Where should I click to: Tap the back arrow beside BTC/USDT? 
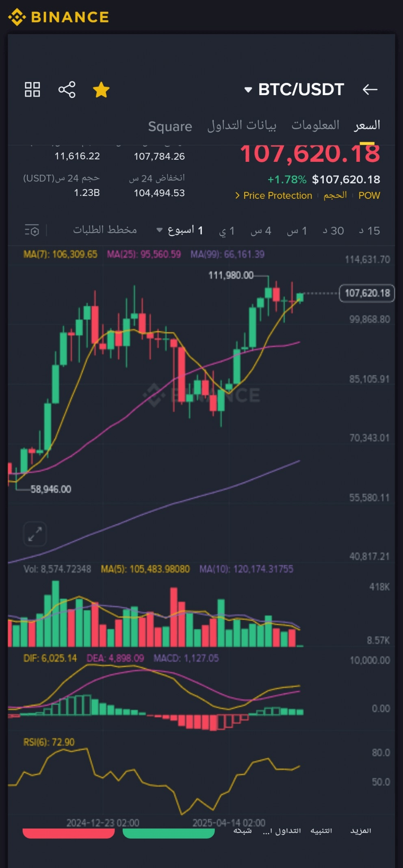tap(370, 89)
